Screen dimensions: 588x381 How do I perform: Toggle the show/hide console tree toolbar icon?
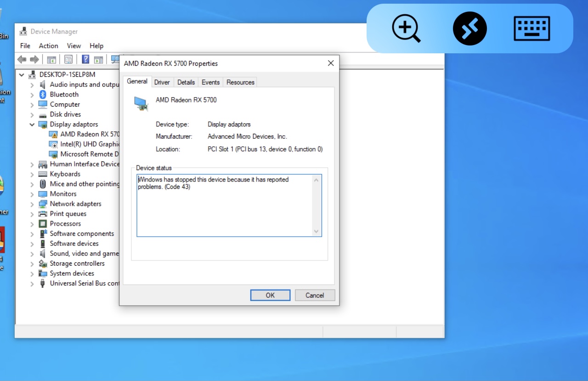coord(51,59)
